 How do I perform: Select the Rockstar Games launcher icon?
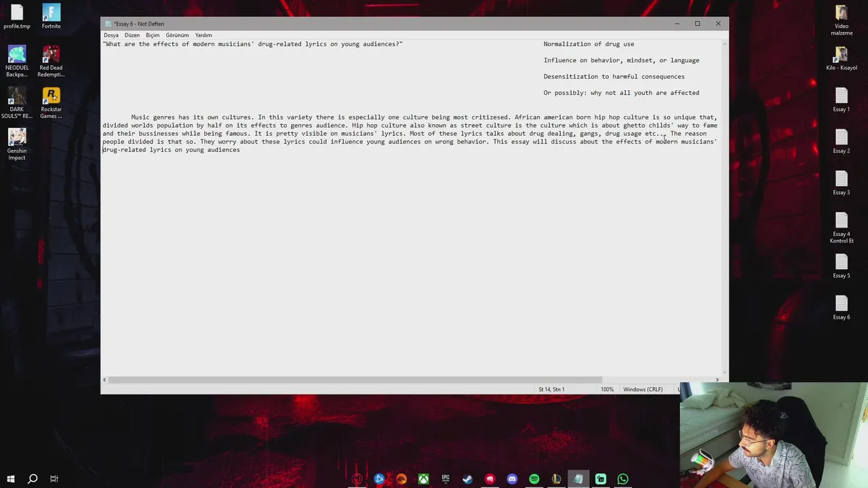point(51,103)
